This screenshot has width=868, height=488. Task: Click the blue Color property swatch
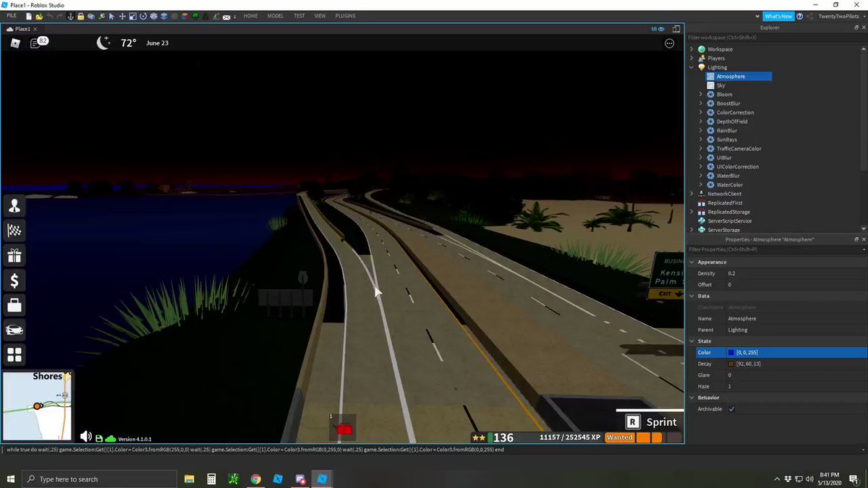pyautogui.click(x=731, y=353)
